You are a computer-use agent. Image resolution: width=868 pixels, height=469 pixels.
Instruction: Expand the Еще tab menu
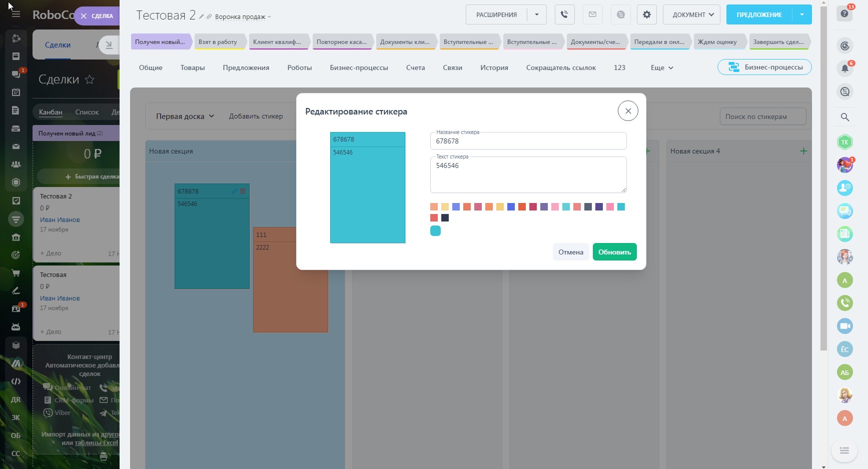(662, 67)
